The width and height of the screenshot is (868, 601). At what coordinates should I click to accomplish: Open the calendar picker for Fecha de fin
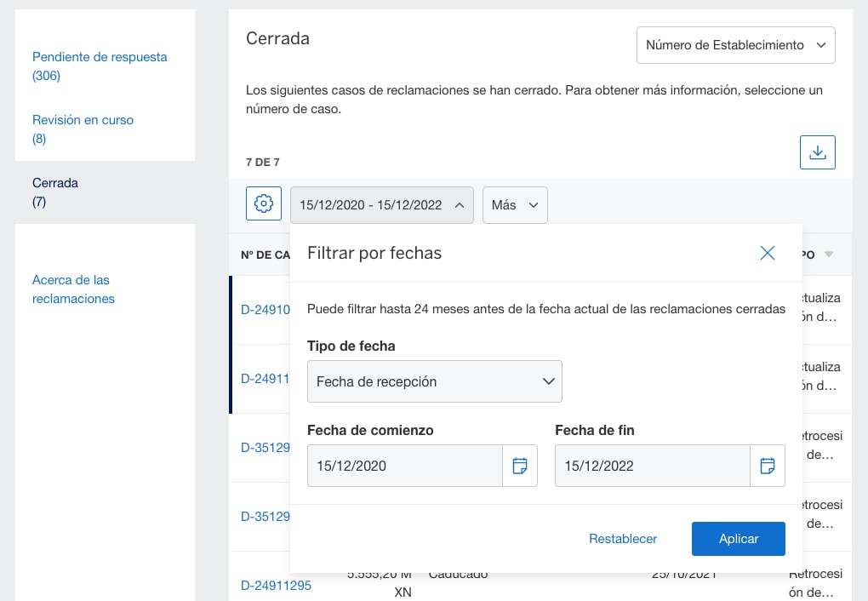click(x=767, y=466)
